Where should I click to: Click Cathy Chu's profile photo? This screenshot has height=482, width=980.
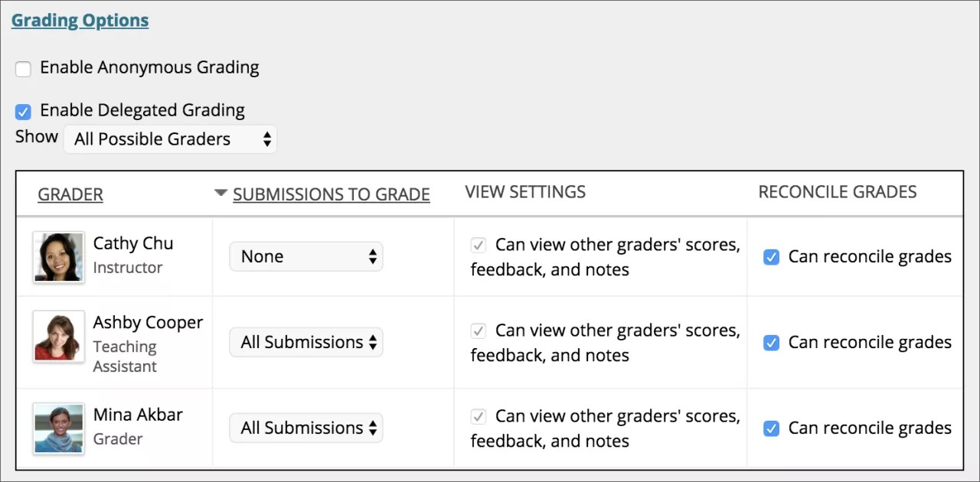(x=58, y=257)
